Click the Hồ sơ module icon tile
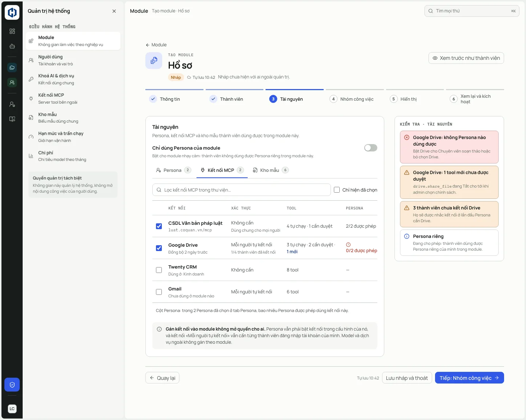Screen dimensions: 526x420 point(154,61)
